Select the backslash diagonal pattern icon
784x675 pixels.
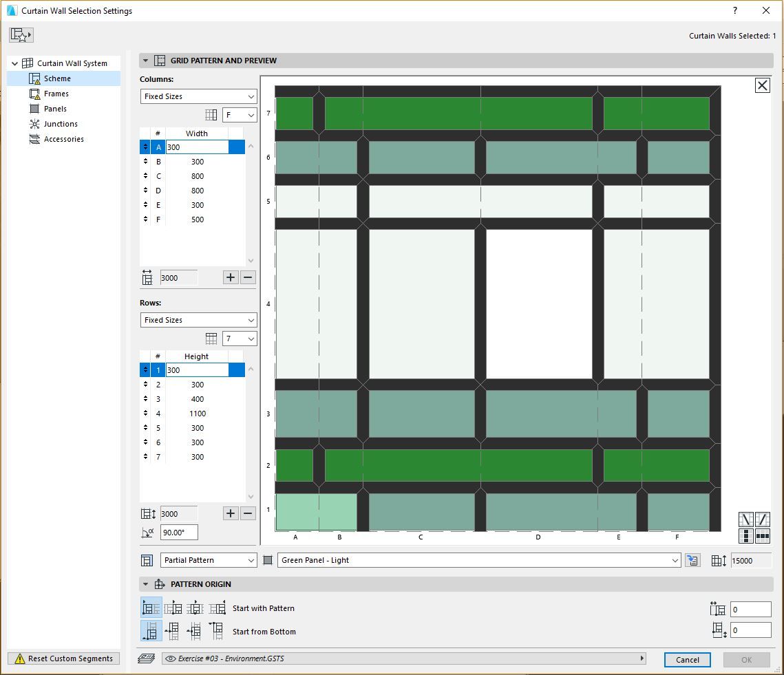[x=746, y=519]
